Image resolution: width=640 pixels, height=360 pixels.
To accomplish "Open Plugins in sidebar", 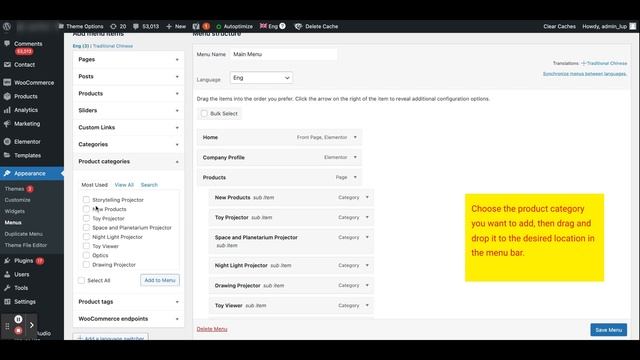I will tap(24, 260).
